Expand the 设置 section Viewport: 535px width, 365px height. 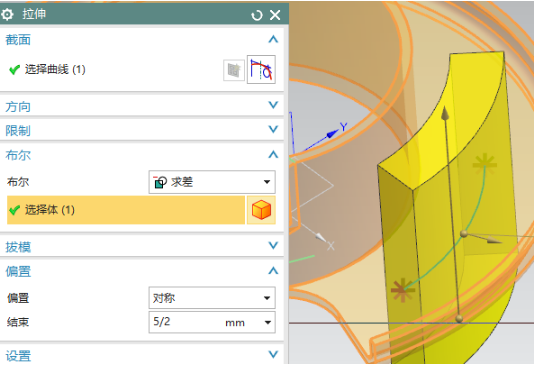coord(273,354)
